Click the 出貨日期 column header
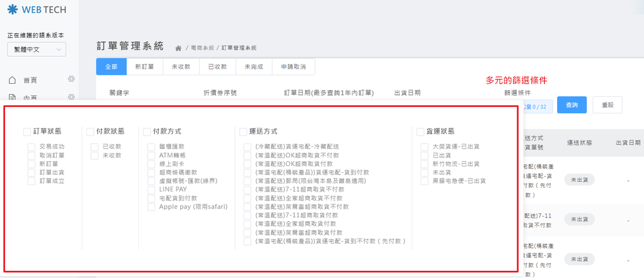644x278 pixels. [629, 143]
